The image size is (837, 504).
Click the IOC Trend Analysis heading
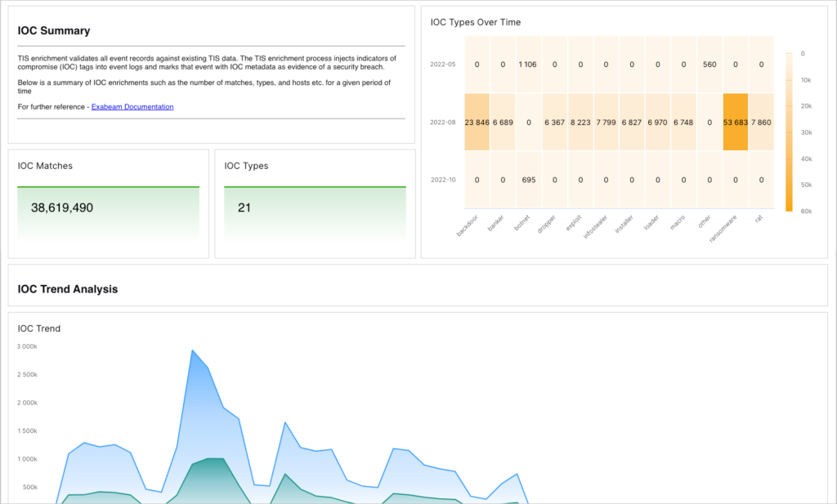pyautogui.click(x=68, y=289)
